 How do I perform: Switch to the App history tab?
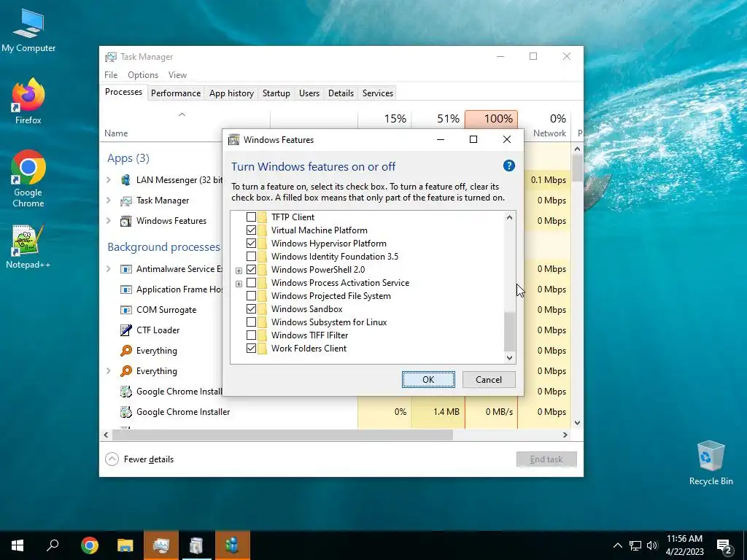pyautogui.click(x=231, y=93)
